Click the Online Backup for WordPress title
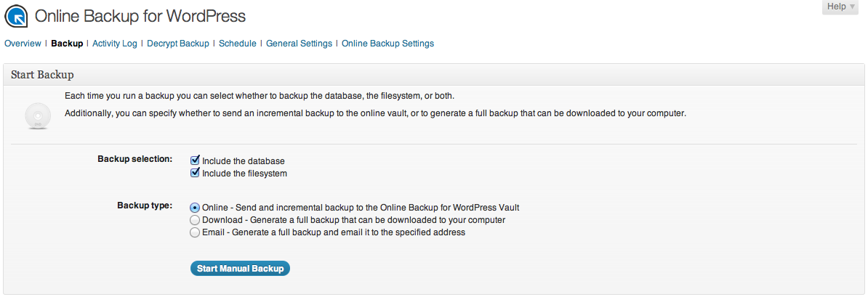The image size is (868, 297). [x=140, y=16]
